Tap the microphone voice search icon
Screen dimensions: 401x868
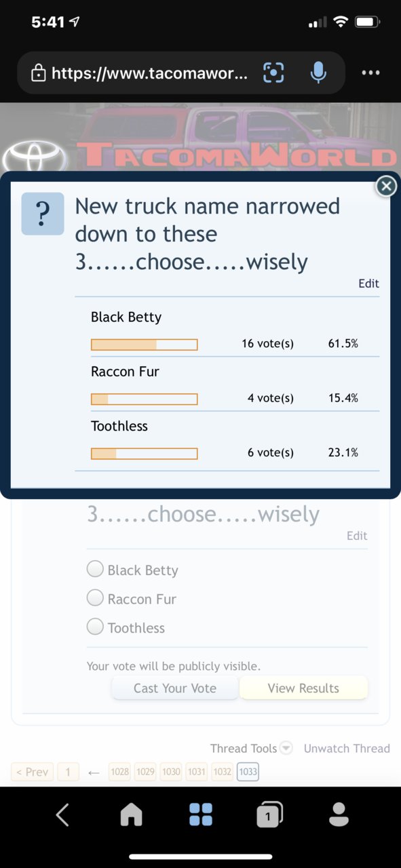click(318, 73)
